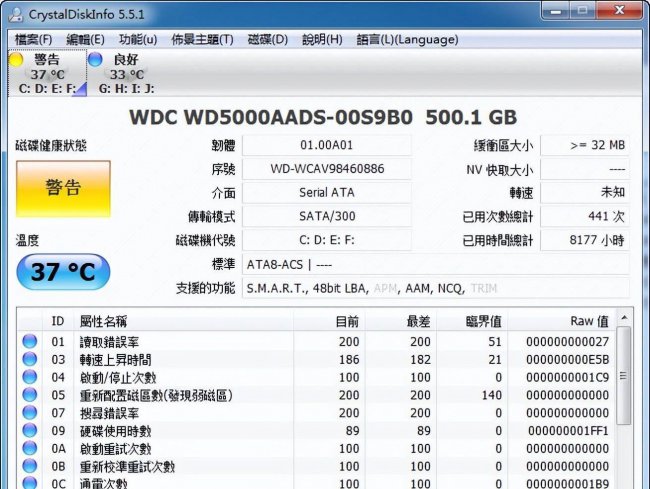
Task: Select the 硬碟使用時數 attribute row
Action: point(317,431)
